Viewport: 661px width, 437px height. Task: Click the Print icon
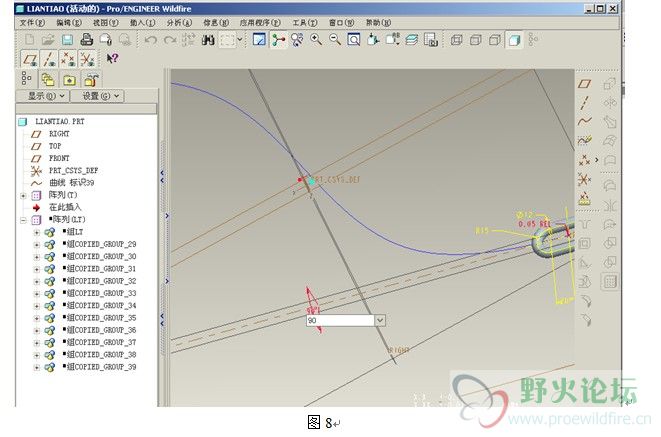86,40
